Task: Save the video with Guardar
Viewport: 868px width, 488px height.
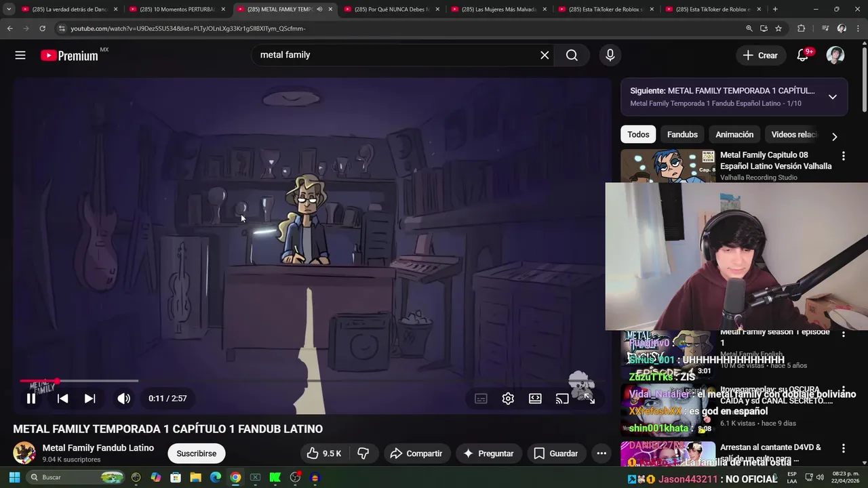Action: pyautogui.click(x=556, y=453)
